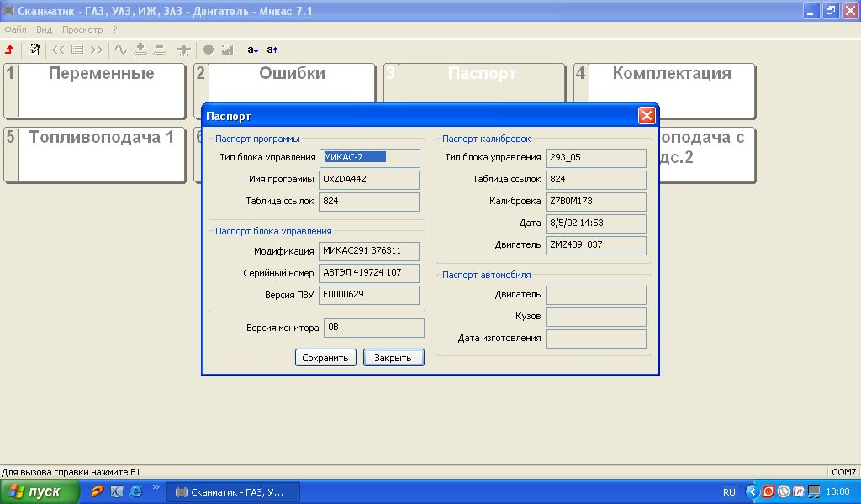The height and width of the screenshot is (504, 861).
Task: Select the Переменные tile
Action: click(x=101, y=91)
